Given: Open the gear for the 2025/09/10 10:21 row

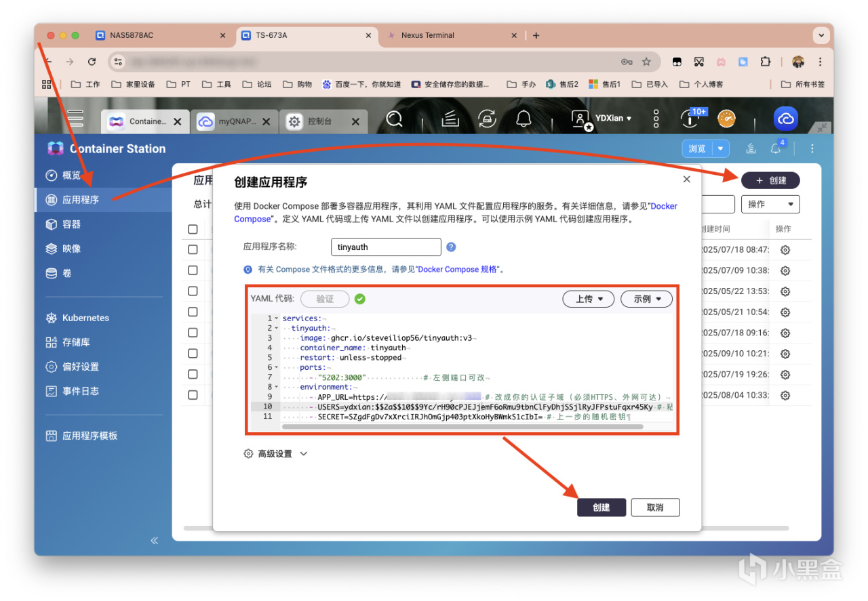Looking at the screenshot, I should [x=785, y=354].
